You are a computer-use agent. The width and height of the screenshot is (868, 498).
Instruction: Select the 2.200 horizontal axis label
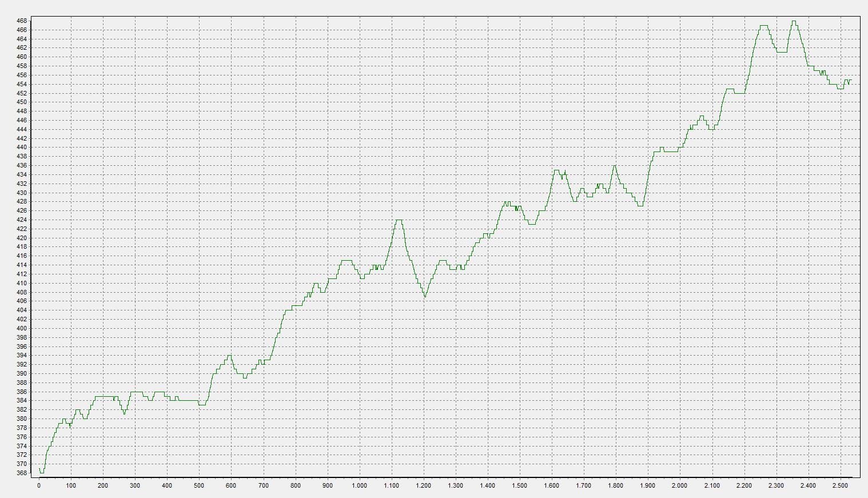click(x=743, y=485)
